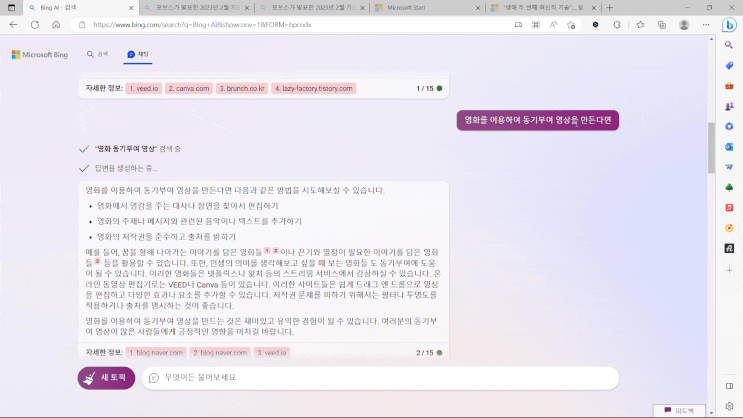View site information lock icon
Image resolution: width=743 pixels, height=418 pixels.
coord(82,25)
